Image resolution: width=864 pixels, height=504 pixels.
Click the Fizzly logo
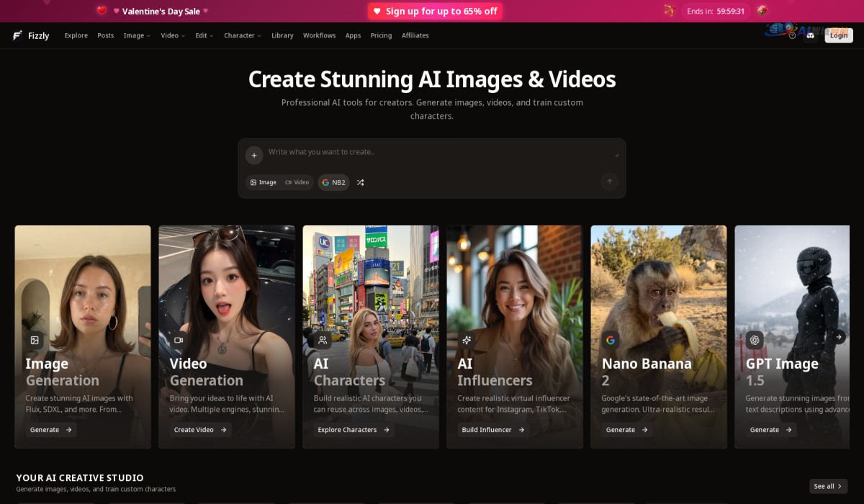point(31,35)
